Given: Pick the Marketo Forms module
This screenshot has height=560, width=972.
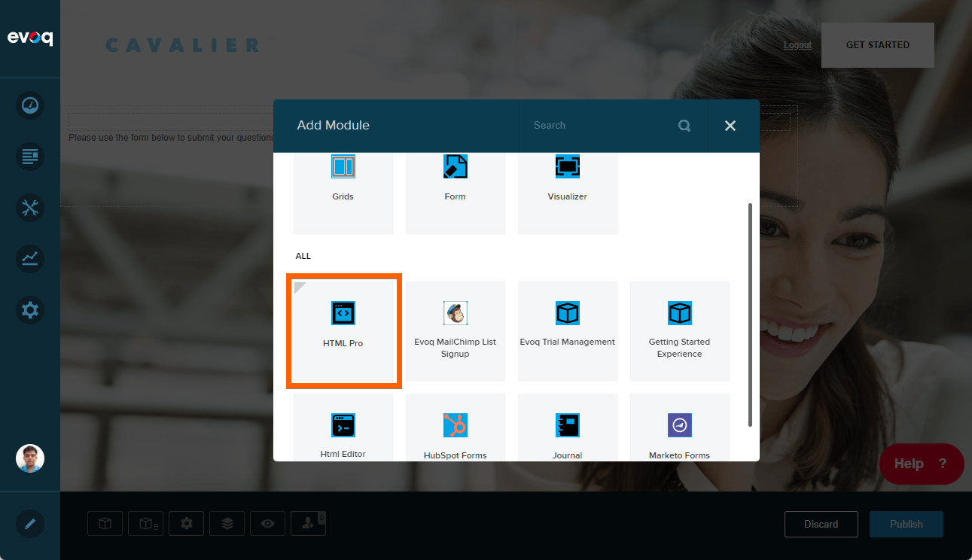Looking at the screenshot, I should tap(679, 433).
